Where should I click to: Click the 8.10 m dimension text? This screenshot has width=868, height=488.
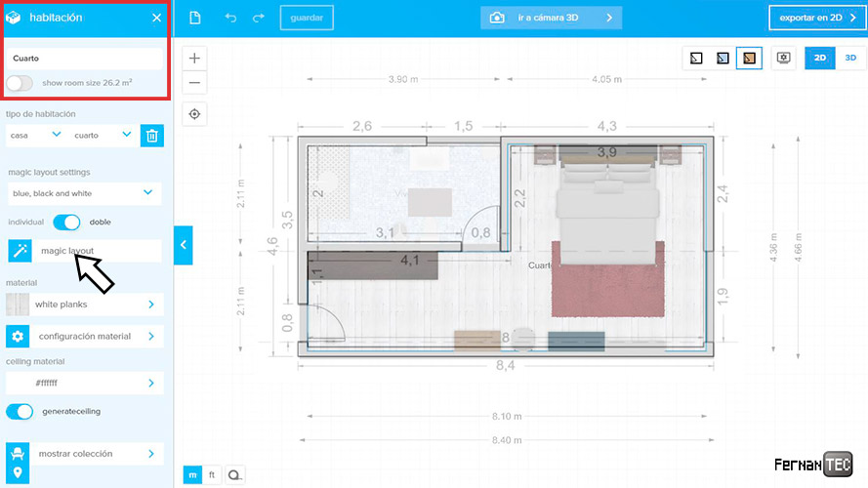coord(507,416)
